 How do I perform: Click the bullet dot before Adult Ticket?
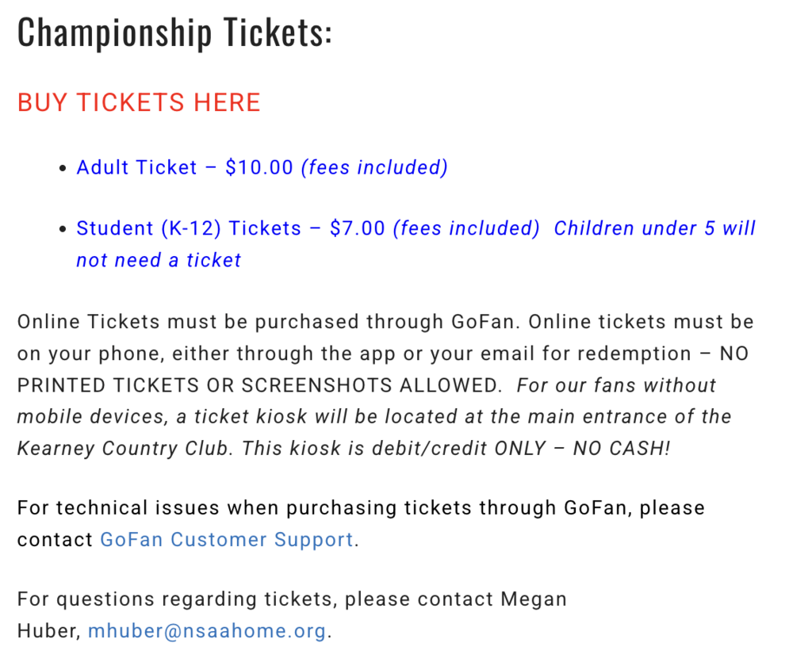pyautogui.click(x=63, y=169)
